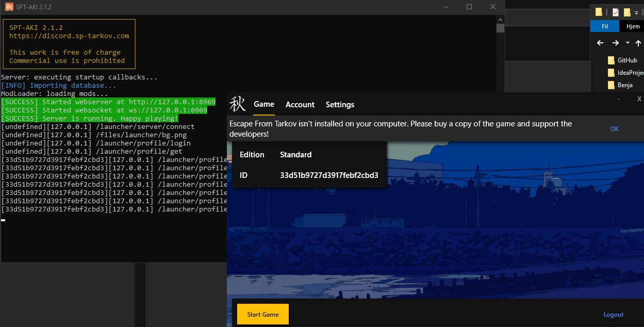Click the discord.sp-tarkov.com URL in console
Image resolution: width=644 pixels, height=327 pixels.
[69, 36]
